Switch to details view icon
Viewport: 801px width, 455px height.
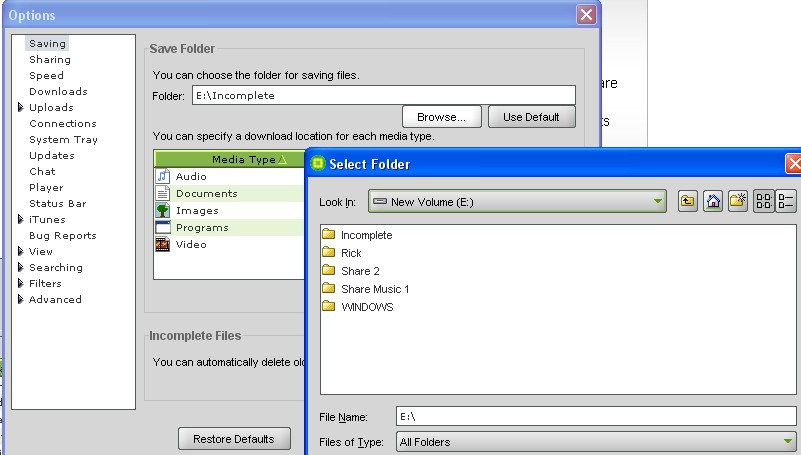click(786, 201)
